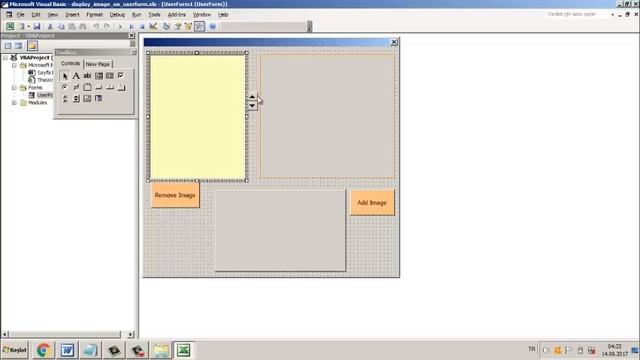The height and width of the screenshot is (360, 640).
Task: Click the Break pause icon
Action: tap(131, 27)
